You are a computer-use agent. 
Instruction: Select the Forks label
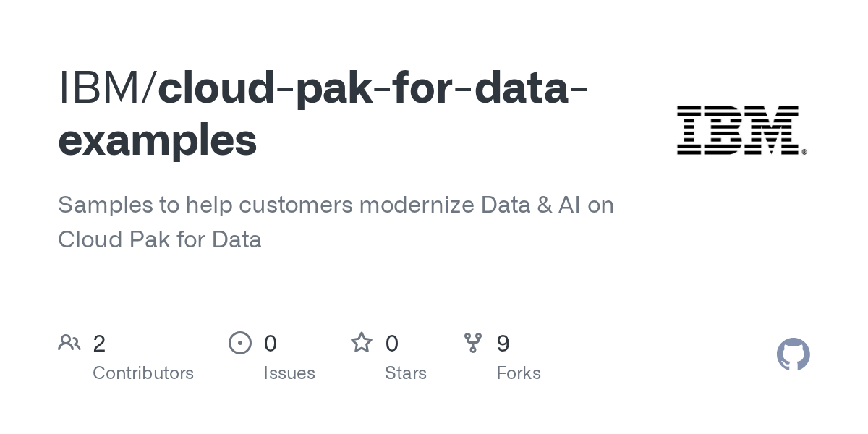[519, 373]
